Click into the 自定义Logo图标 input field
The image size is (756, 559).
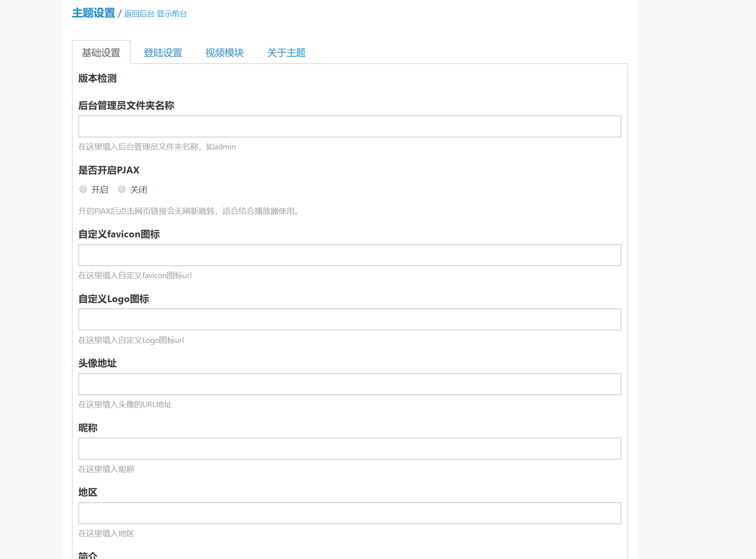point(350,320)
